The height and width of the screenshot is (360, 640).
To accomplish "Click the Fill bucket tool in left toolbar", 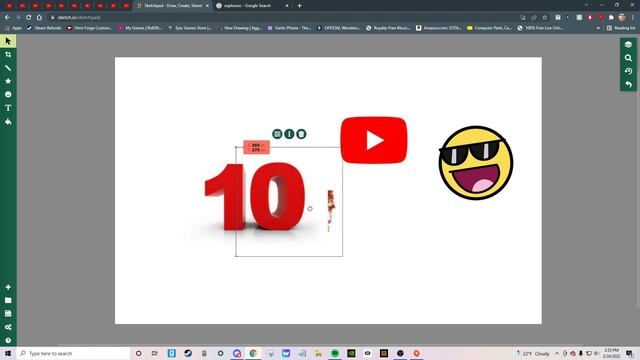I will pyautogui.click(x=8, y=122).
